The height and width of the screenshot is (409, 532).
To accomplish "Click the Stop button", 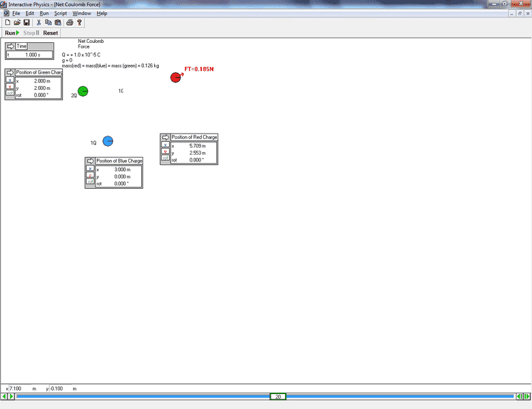I will pyautogui.click(x=31, y=33).
